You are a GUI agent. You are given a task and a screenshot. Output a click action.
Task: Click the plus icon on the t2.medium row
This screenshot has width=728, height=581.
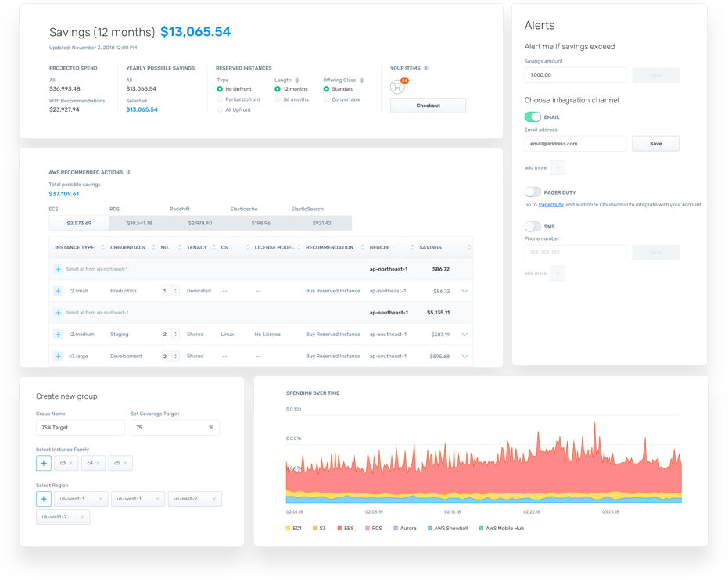click(58, 334)
